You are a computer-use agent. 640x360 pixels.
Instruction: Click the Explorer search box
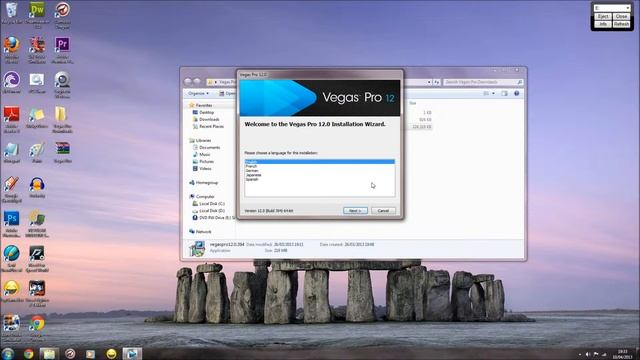point(483,82)
